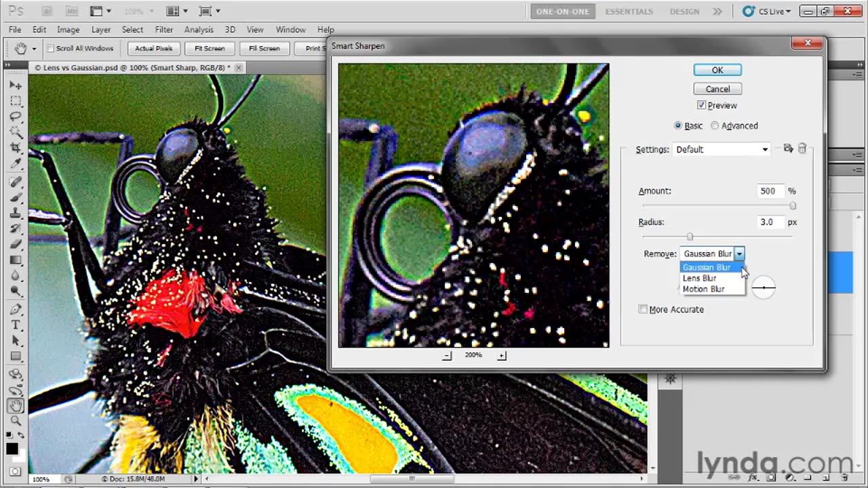Viewport: 868px width, 488px height.
Task: Select the Advanced radio button
Action: (715, 125)
